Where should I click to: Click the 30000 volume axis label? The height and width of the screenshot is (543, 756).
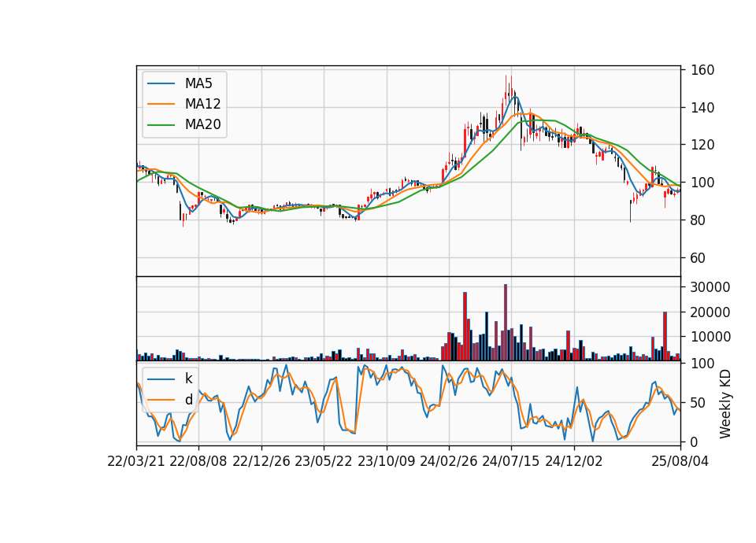click(710, 287)
